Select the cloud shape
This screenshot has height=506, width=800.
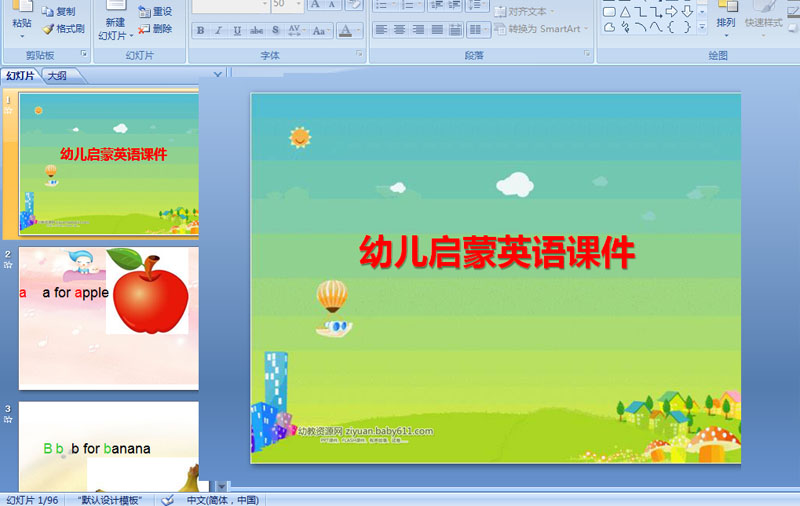pyautogui.click(x=609, y=27)
